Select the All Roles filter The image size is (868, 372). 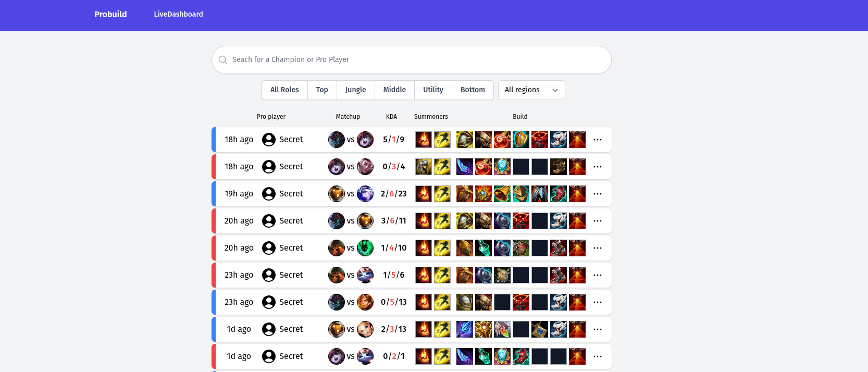[x=284, y=90]
